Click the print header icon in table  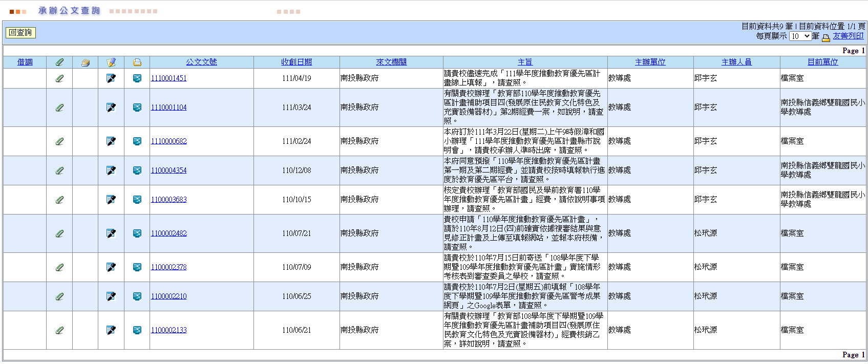pyautogui.click(x=137, y=62)
